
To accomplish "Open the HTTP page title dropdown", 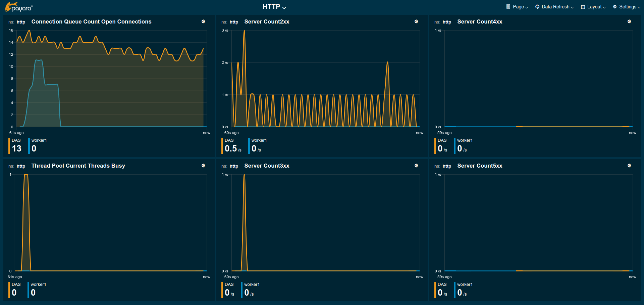I will point(274,7).
